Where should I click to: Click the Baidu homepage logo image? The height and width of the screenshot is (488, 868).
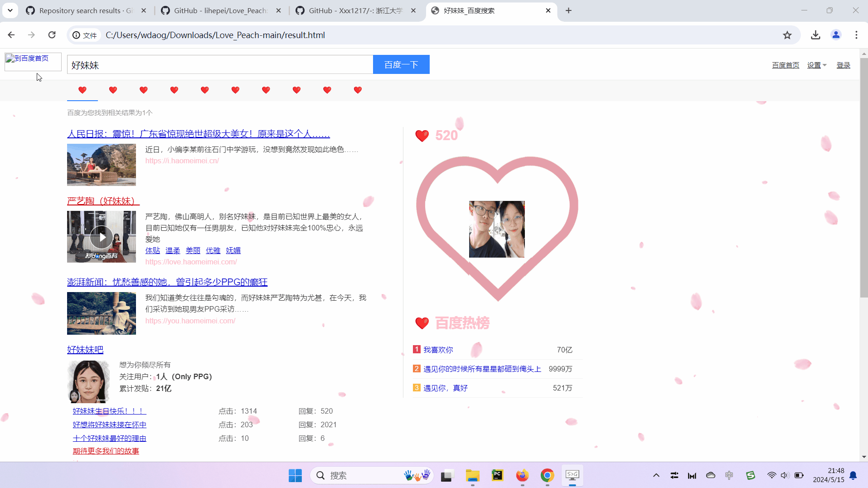(33, 62)
